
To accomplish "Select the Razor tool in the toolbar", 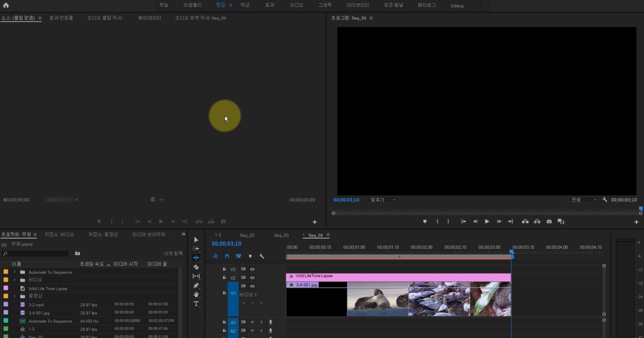I will pyautogui.click(x=196, y=267).
